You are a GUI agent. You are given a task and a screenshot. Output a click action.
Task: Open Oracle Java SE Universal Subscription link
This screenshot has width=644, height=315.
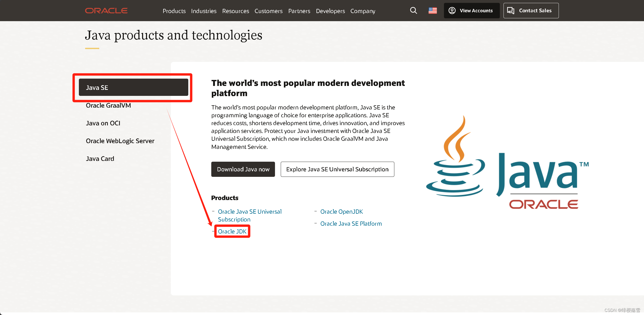[x=250, y=215]
